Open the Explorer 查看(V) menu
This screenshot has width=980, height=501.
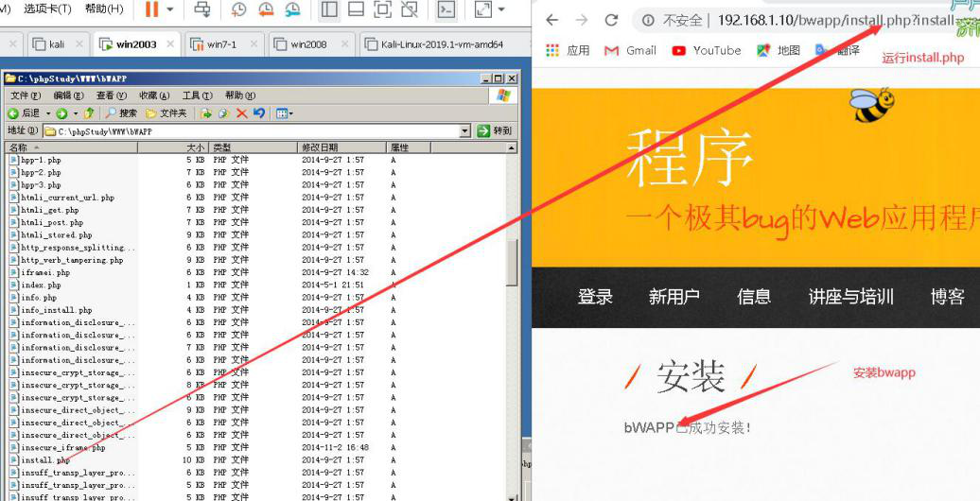[x=112, y=95]
